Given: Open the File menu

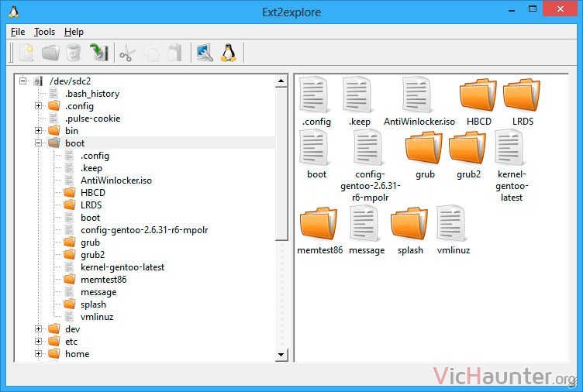Looking at the screenshot, I should tap(18, 32).
